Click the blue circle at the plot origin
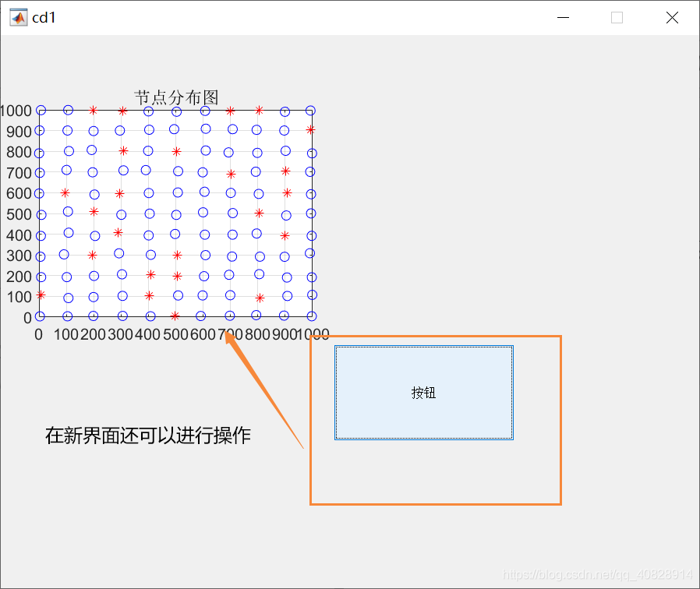The height and width of the screenshot is (589, 700). pyautogui.click(x=39, y=316)
